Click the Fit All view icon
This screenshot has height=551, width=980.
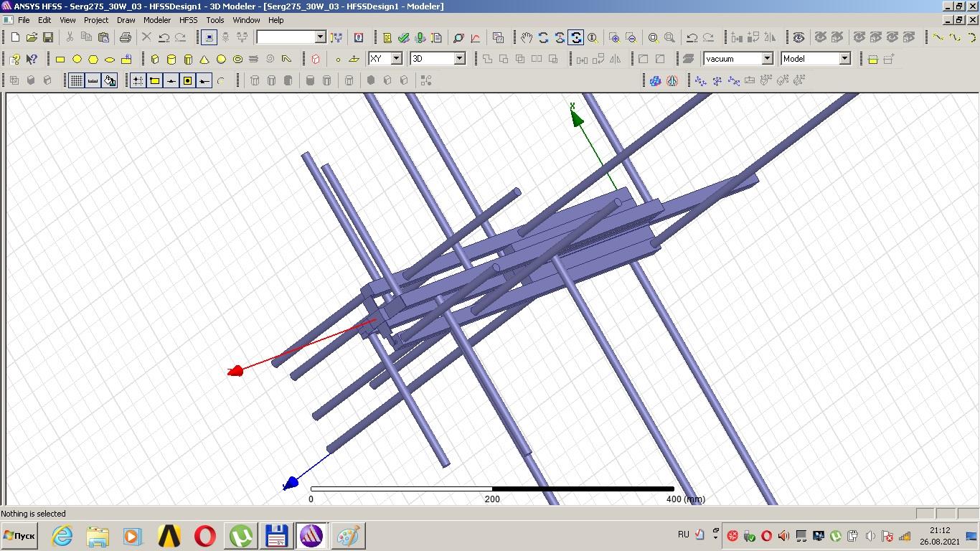(653, 38)
